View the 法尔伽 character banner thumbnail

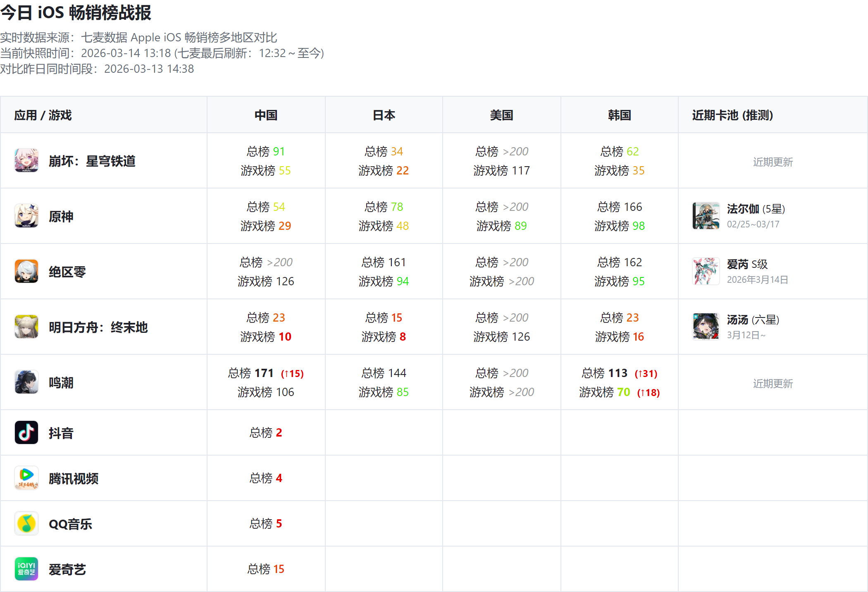pyautogui.click(x=706, y=216)
